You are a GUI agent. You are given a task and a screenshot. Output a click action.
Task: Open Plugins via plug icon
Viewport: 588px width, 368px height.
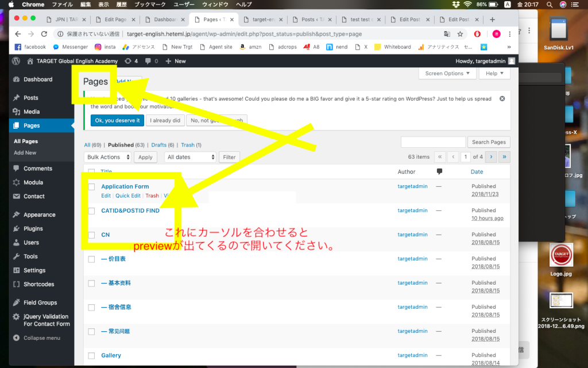16,228
